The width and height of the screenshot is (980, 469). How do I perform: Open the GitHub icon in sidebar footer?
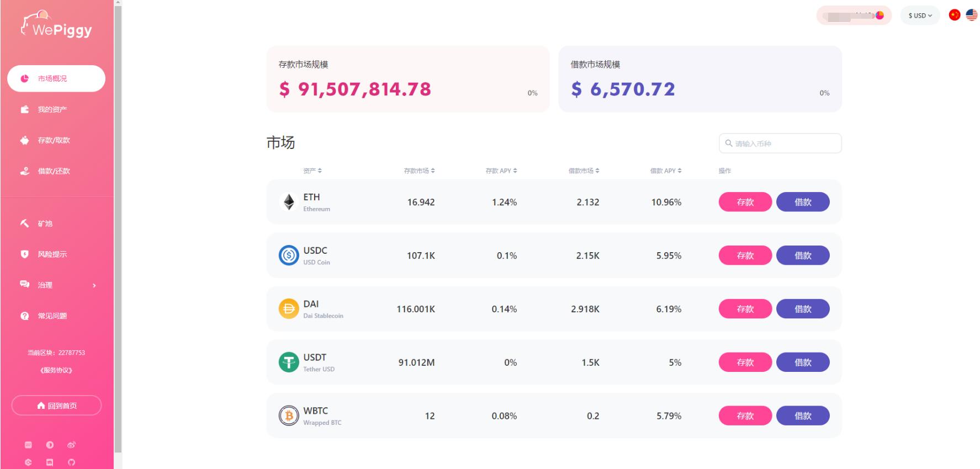tap(71, 462)
